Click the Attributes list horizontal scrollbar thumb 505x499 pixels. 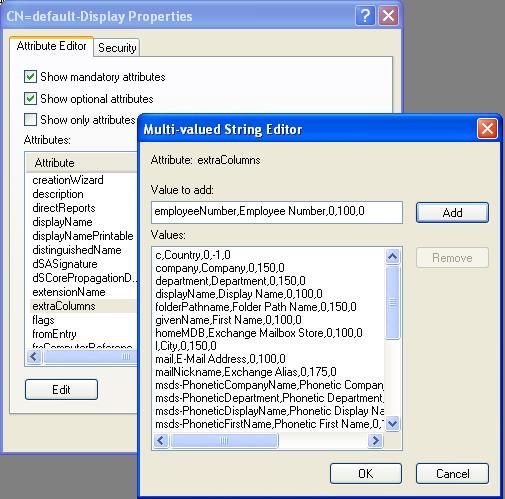pyautogui.click(x=90, y=357)
